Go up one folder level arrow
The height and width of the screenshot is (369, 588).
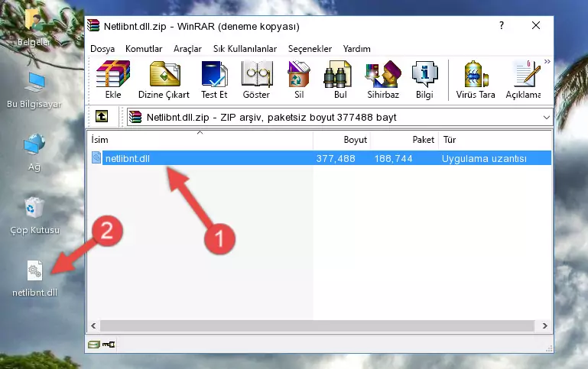tap(102, 117)
